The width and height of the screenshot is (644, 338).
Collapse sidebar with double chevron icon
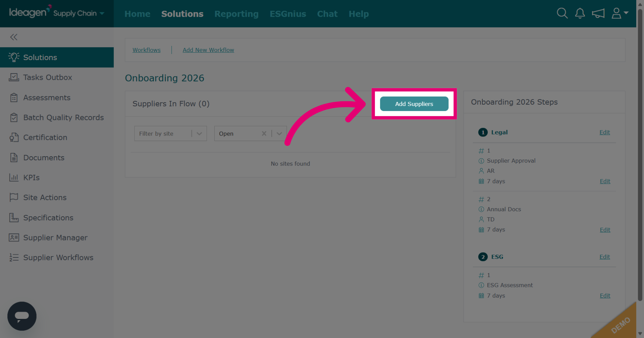pos(14,37)
